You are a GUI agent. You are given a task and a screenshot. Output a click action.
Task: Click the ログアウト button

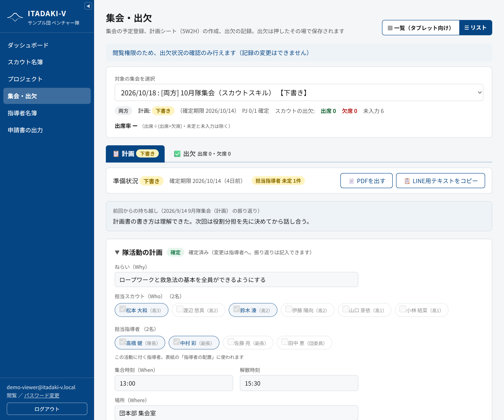[x=47, y=409]
